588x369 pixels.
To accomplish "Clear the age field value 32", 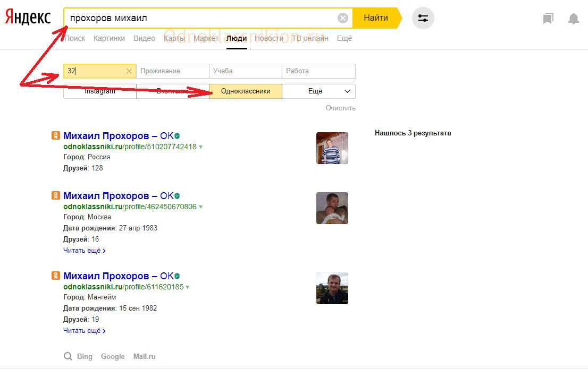I will 129,71.
